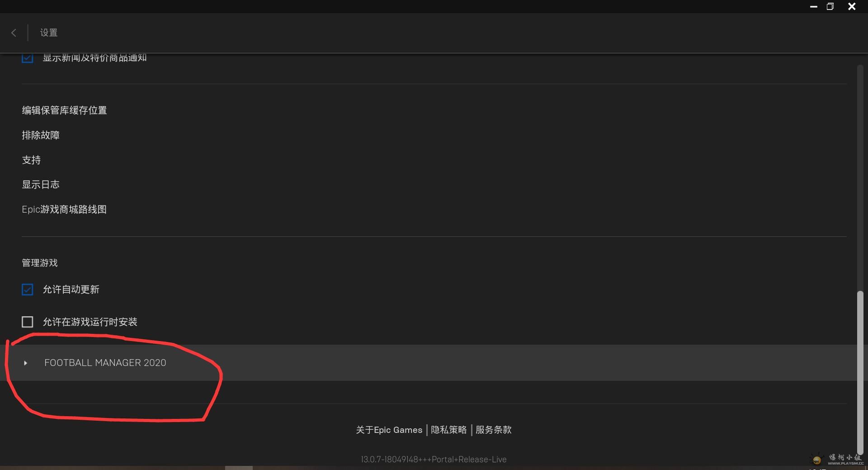Open Troubleshooting (排除故障)

click(x=41, y=135)
